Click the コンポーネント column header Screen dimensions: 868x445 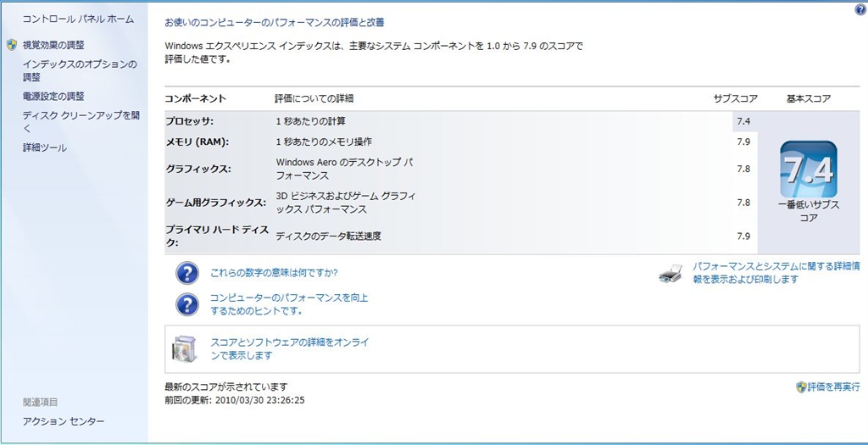196,99
